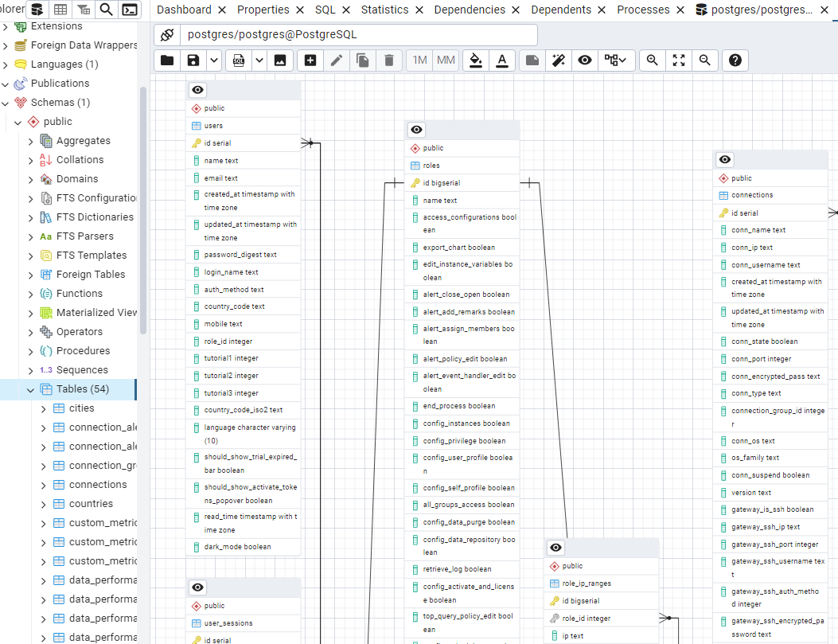Click 'role_id integer' in role_ip_ranges table
This screenshot has width=838, height=644.
pyautogui.click(x=586, y=619)
